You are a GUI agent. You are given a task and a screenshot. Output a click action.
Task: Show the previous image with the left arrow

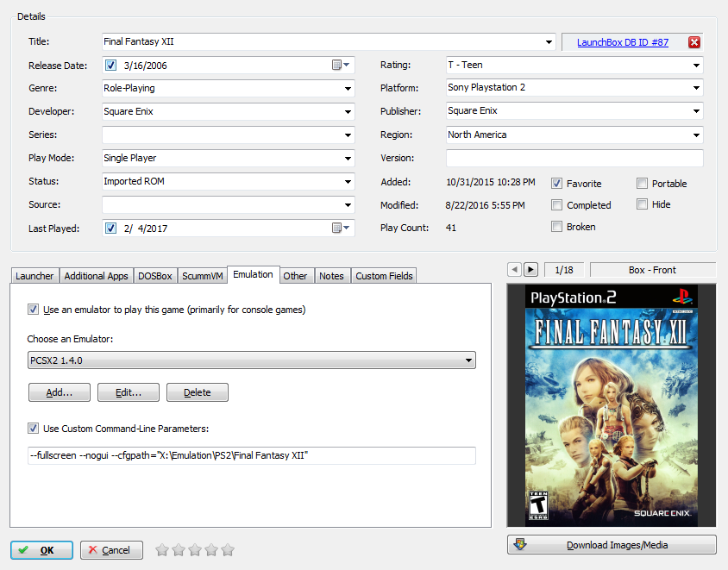point(514,270)
